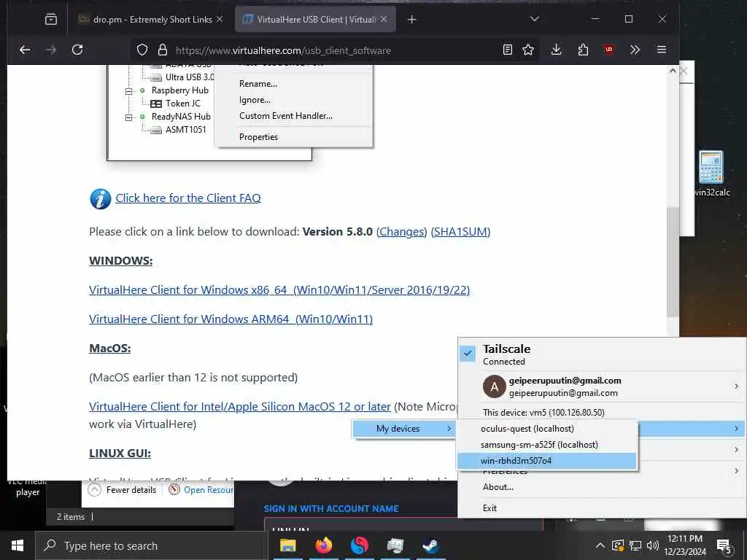Click the forward navigation arrow
Viewport: 747px width, 560px height.
[x=51, y=50]
